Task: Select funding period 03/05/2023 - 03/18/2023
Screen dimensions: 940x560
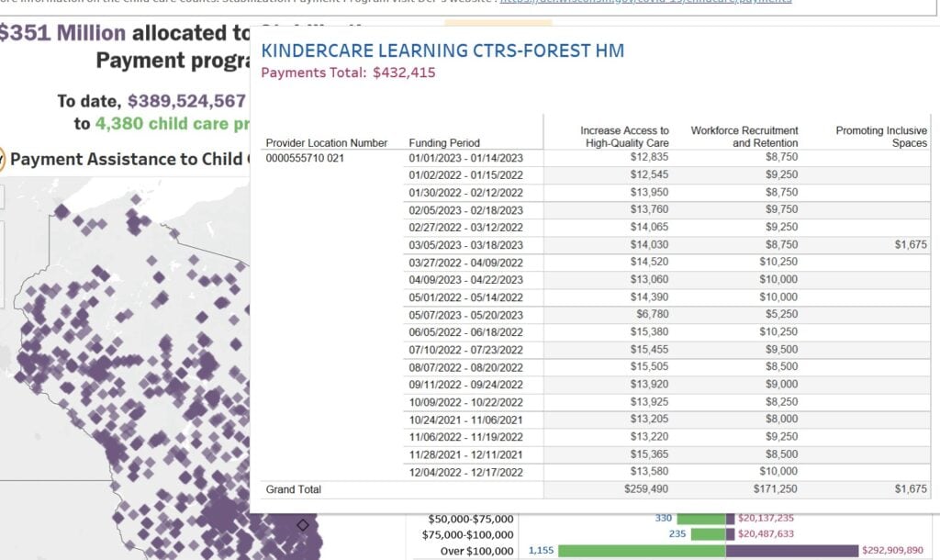Action: pos(465,245)
